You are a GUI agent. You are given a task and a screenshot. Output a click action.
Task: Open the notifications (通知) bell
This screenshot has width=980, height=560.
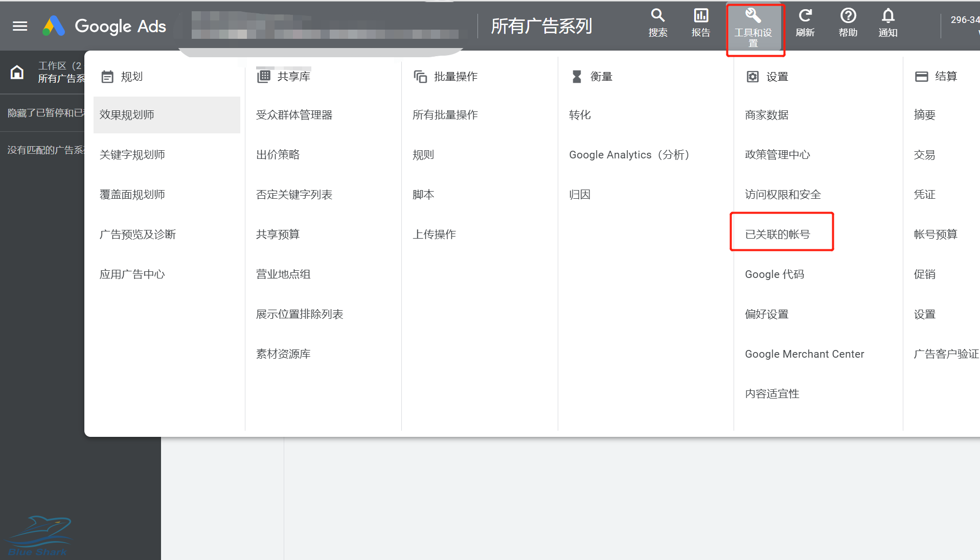[x=888, y=23]
